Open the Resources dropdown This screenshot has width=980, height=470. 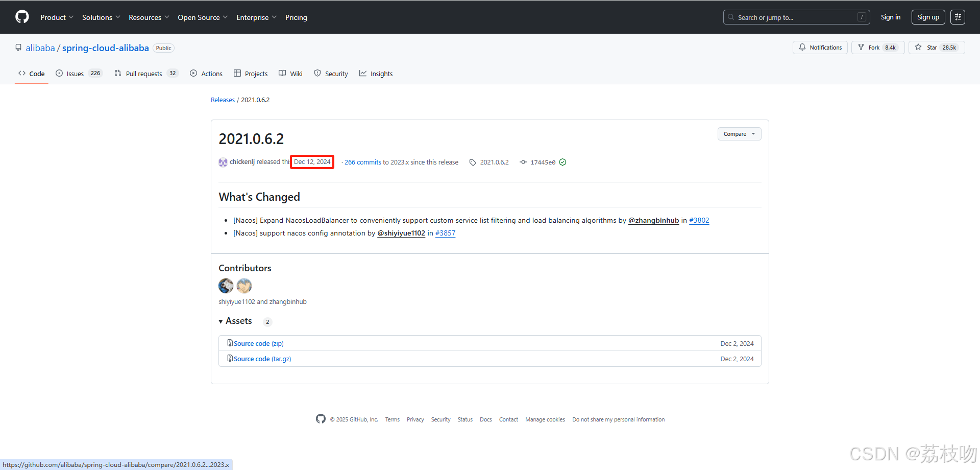tap(149, 17)
